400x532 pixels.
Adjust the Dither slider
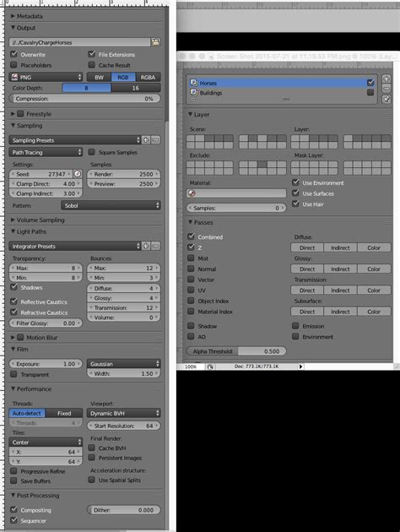coord(124,510)
